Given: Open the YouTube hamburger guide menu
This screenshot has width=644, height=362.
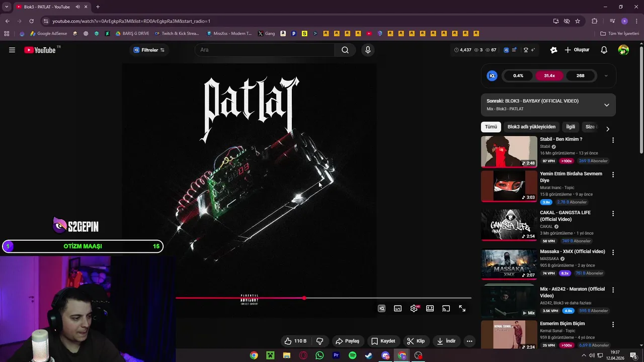Looking at the screenshot, I should (12, 50).
